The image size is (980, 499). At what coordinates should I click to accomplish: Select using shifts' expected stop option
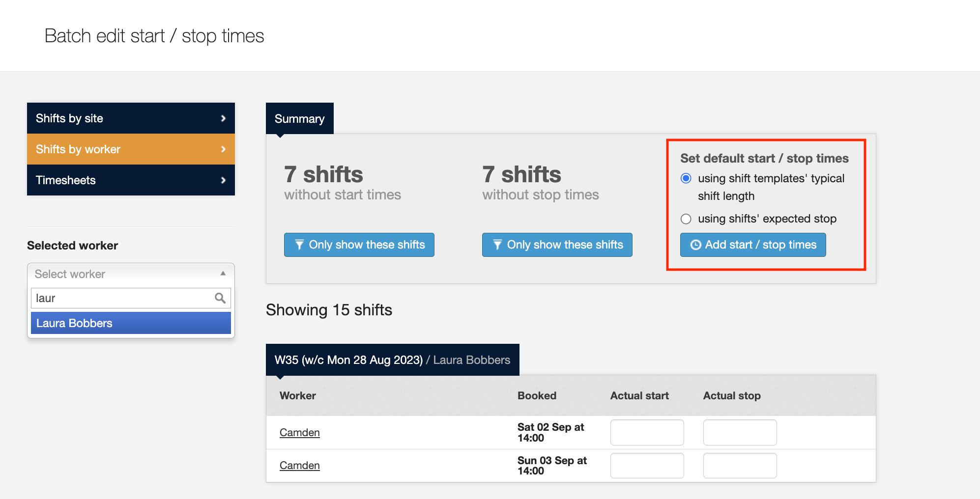tap(686, 219)
